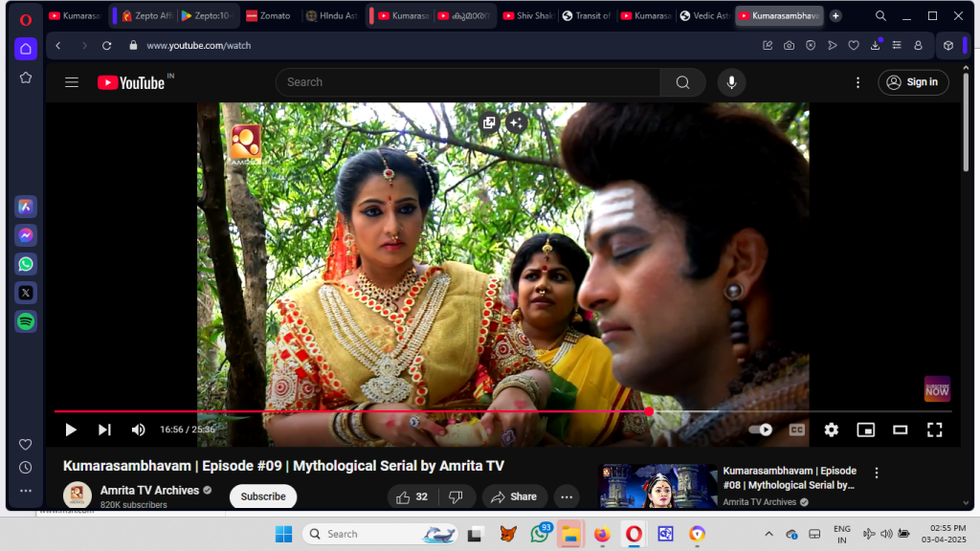The width and height of the screenshot is (980, 551).
Task: Dislike this video
Action: pyautogui.click(x=457, y=497)
